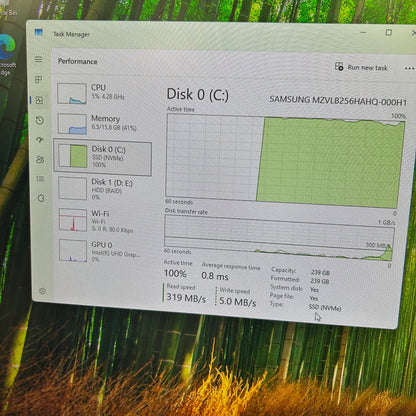Viewport: 416px width, 416px height.
Task: Open the three-dot more options menu
Action: (409, 68)
